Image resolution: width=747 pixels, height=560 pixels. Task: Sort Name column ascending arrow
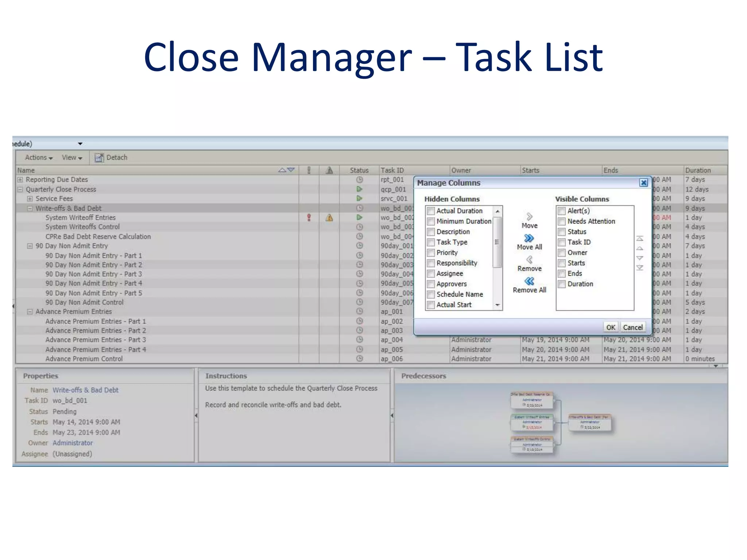tap(282, 170)
